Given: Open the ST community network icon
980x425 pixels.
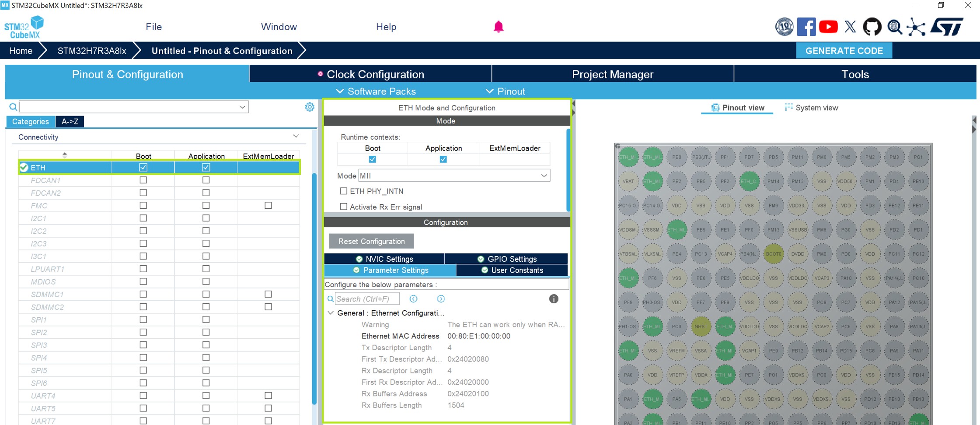Looking at the screenshot, I should (x=916, y=27).
